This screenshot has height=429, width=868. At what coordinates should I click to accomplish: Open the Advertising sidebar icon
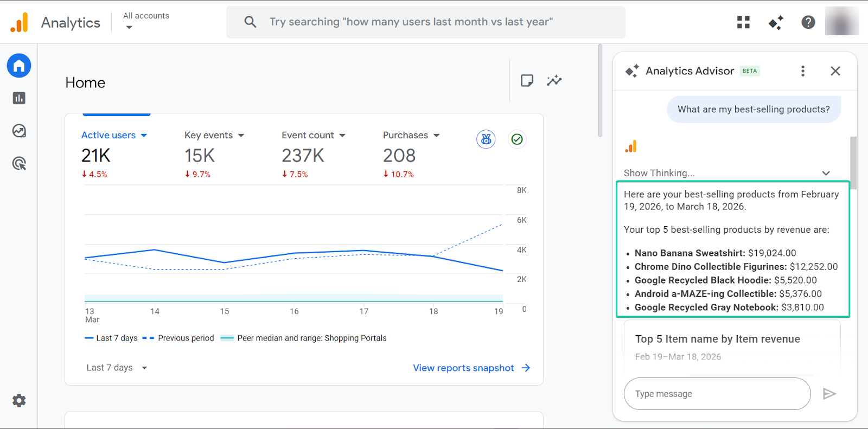tap(19, 163)
